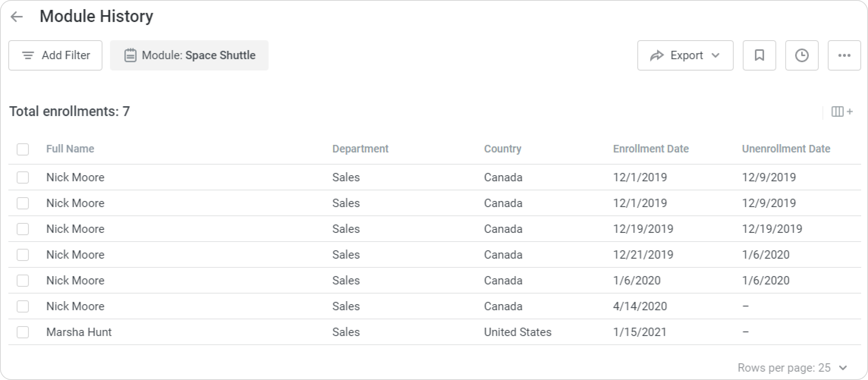Click the Module filter calendar icon
868x380 pixels.
[x=130, y=55]
